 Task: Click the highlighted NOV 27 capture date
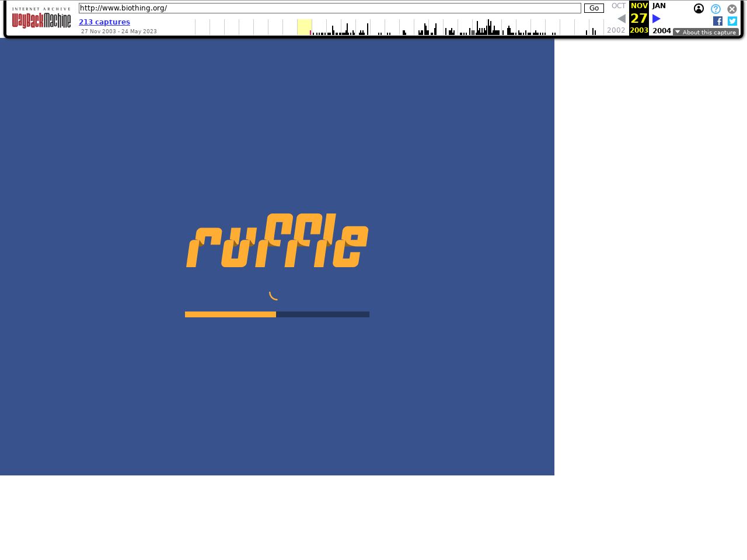639,18
